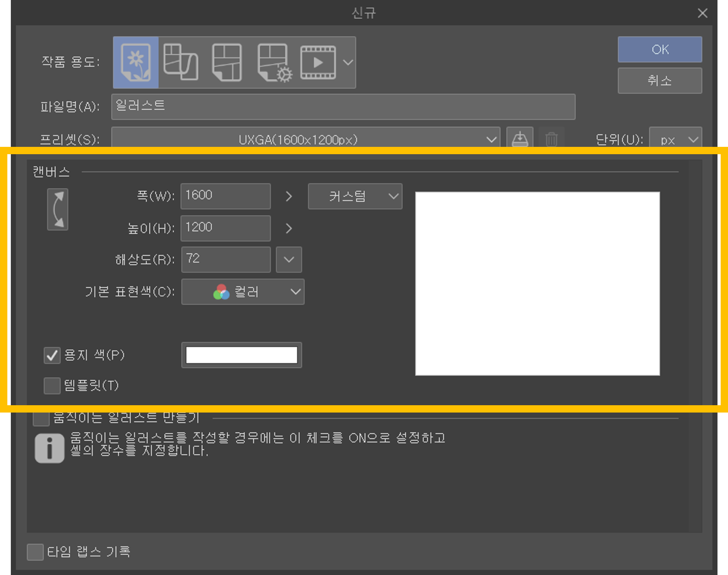
Task: Open the width slider arrow
Action: coord(289,196)
